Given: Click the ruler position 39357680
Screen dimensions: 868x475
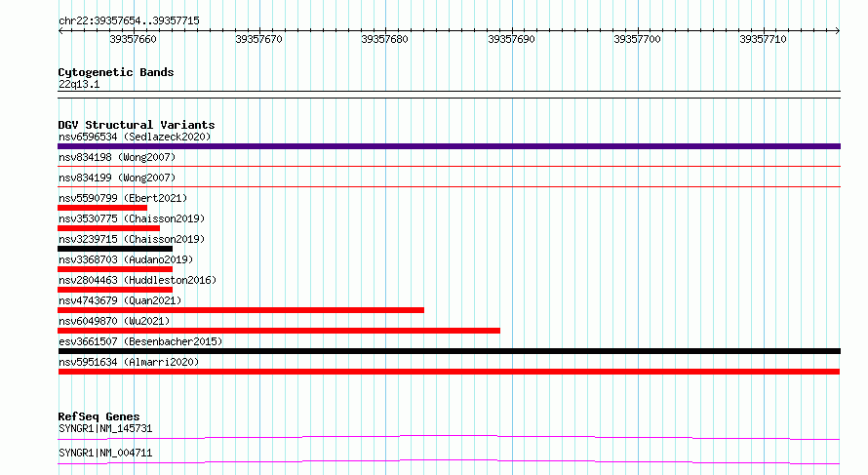Looking at the screenshot, I should [384, 39].
